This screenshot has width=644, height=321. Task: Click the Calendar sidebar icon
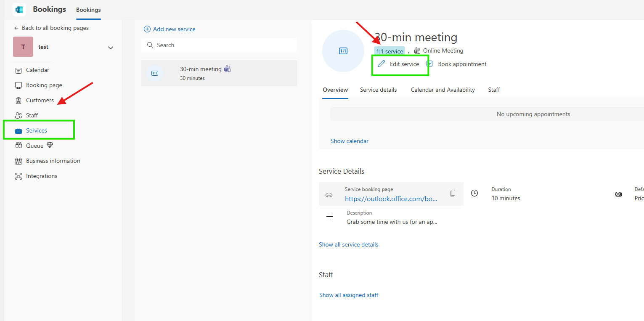[x=19, y=70]
